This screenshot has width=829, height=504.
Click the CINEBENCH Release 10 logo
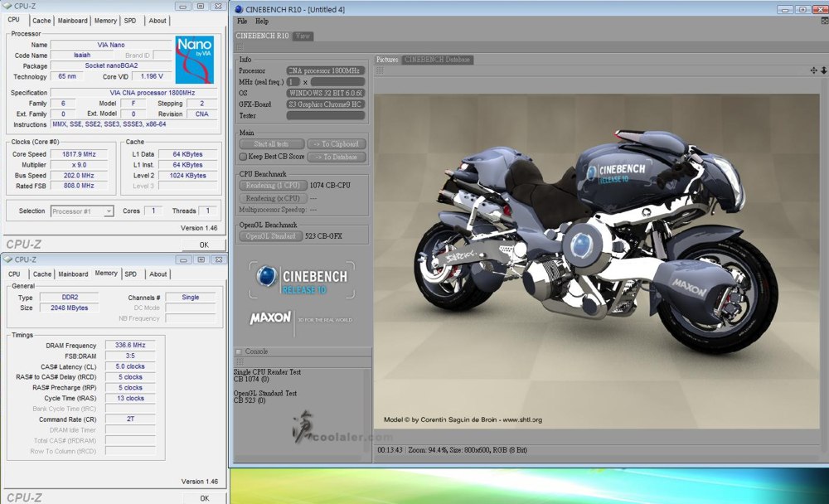(302, 280)
